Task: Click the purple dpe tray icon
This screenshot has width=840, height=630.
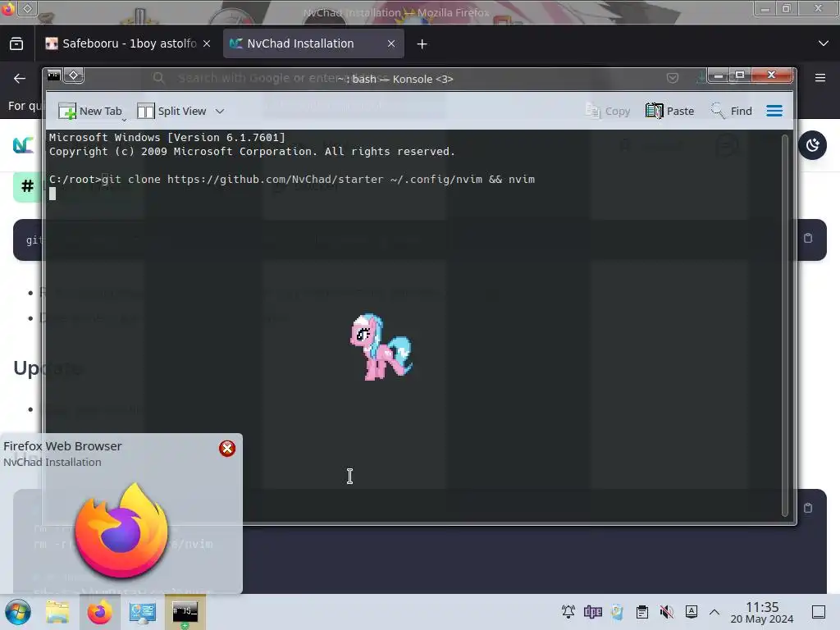Action: pyautogui.click(x=592, y=611)
